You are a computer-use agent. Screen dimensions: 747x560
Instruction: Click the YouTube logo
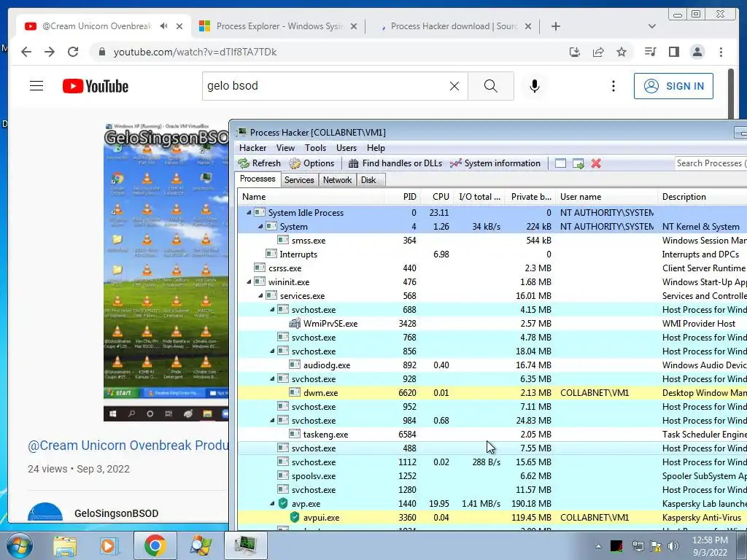96,86
